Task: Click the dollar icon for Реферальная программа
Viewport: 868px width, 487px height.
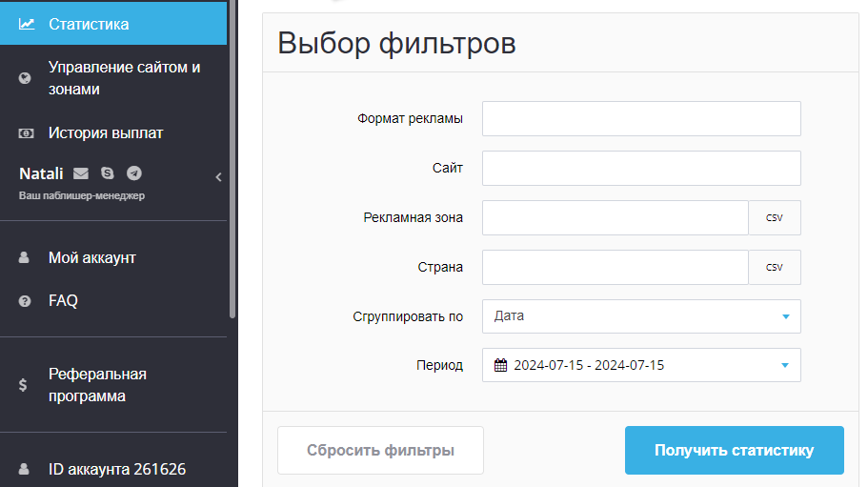Action: point(23,385)
